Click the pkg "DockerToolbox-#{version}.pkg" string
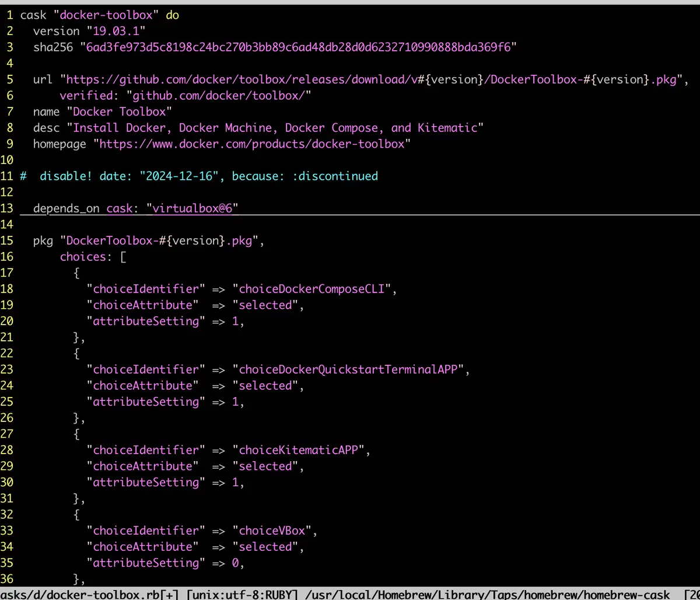This screenshot has height=600, width=700. (x=159, y=240)
